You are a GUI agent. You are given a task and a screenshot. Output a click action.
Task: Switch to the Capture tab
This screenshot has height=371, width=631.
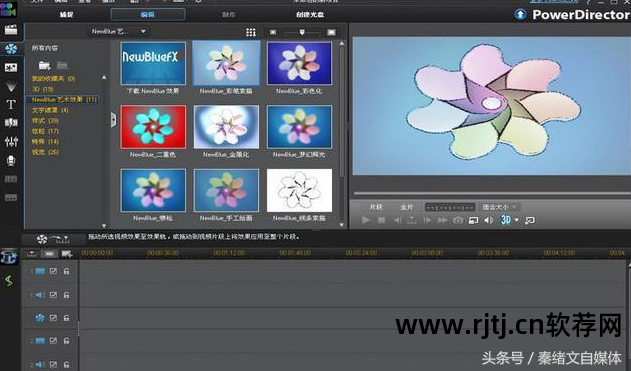pos(66,14)
